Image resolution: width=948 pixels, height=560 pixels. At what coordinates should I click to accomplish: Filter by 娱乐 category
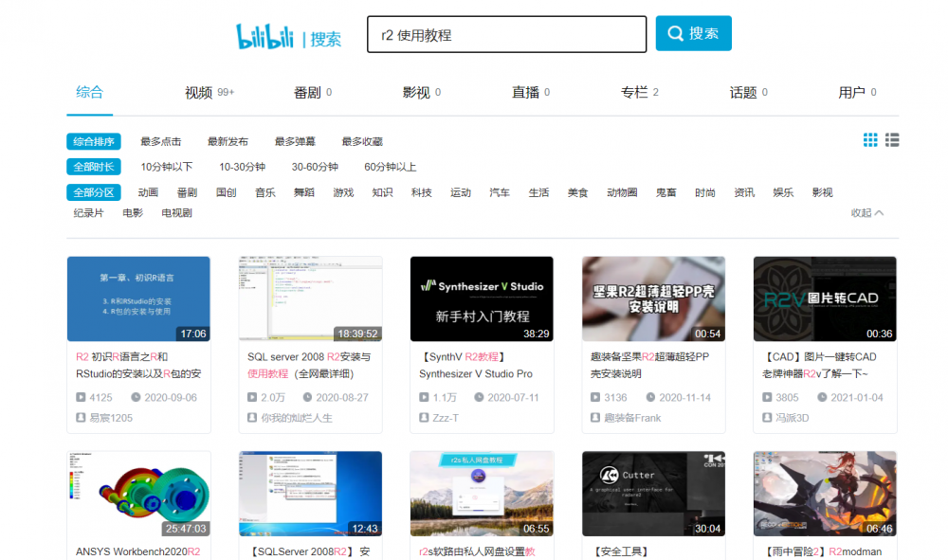coord(783,192)
